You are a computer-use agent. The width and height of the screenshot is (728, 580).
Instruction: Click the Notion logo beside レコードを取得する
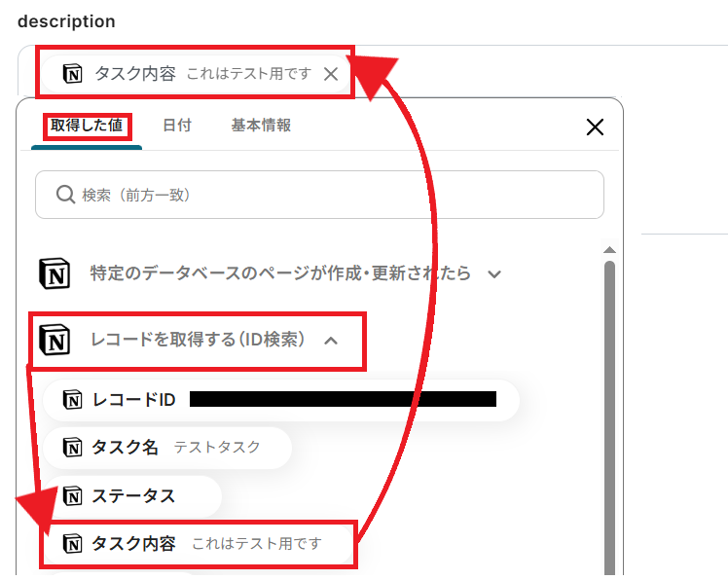click(55, 341)
